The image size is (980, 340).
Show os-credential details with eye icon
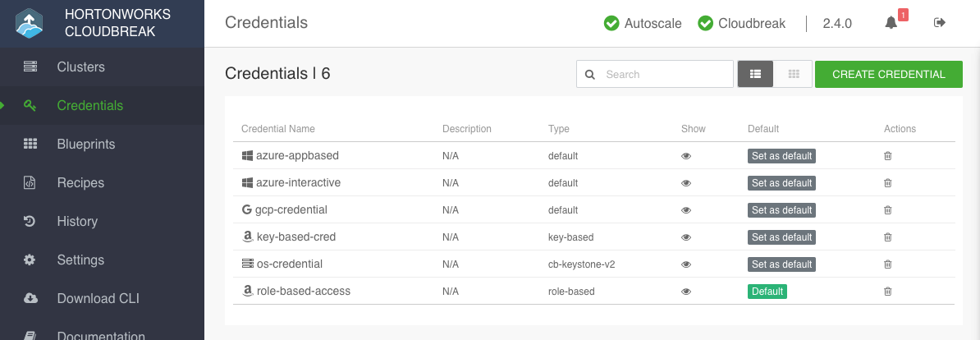coord(686,264)
